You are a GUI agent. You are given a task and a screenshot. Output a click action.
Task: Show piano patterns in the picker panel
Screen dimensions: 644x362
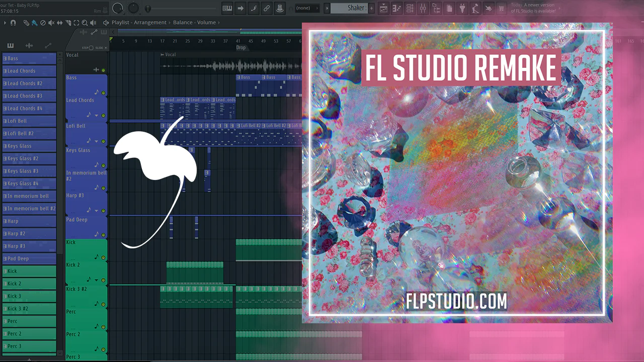(x=11, y=46)
